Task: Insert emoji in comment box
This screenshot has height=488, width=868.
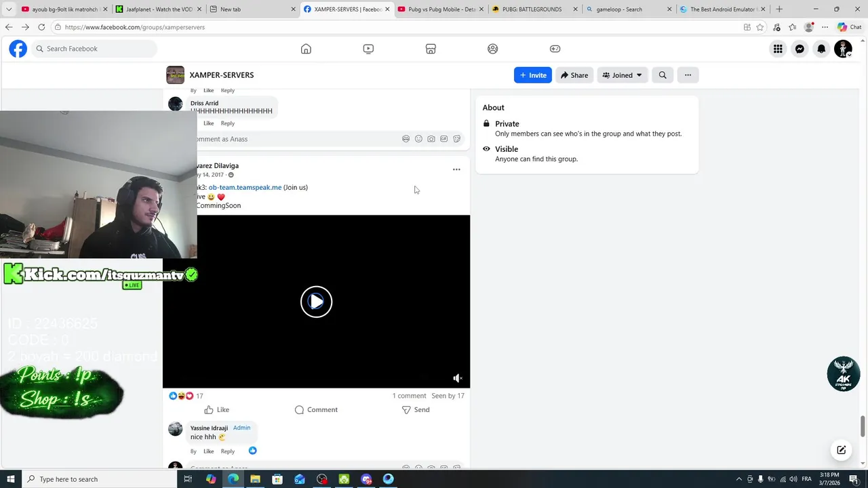Action: click(x=418, y=139)
